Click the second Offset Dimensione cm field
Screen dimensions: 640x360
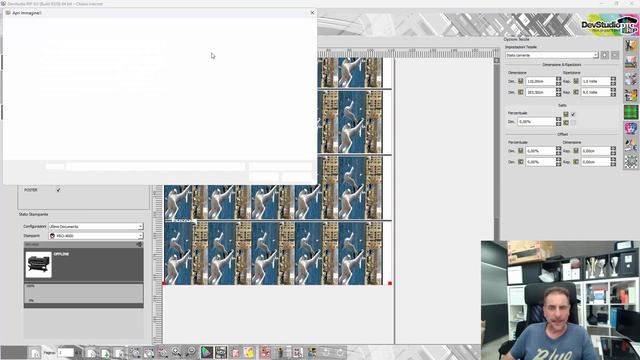pyautogui.click(x=596, y=162)
